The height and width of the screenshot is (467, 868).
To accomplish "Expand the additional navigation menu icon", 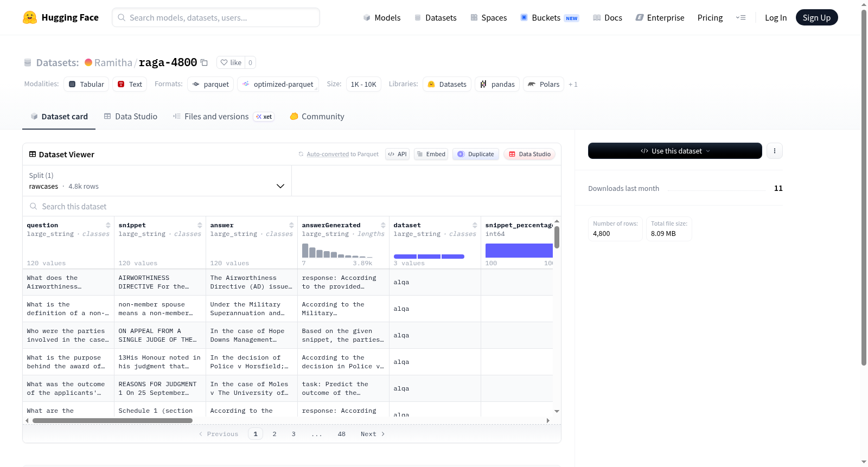I will 741,17.
